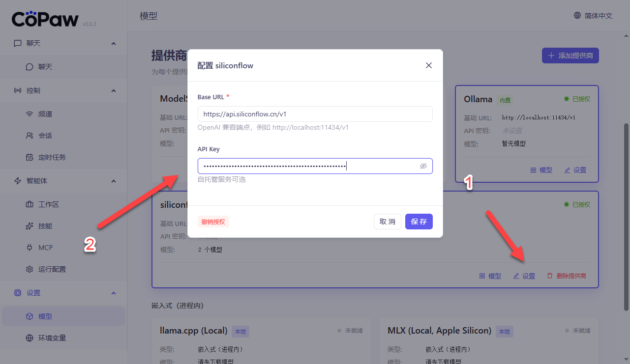Collapse the 设置 group chevron
The width and height of the screenshot is (630, 364).
tap(114, 293)
